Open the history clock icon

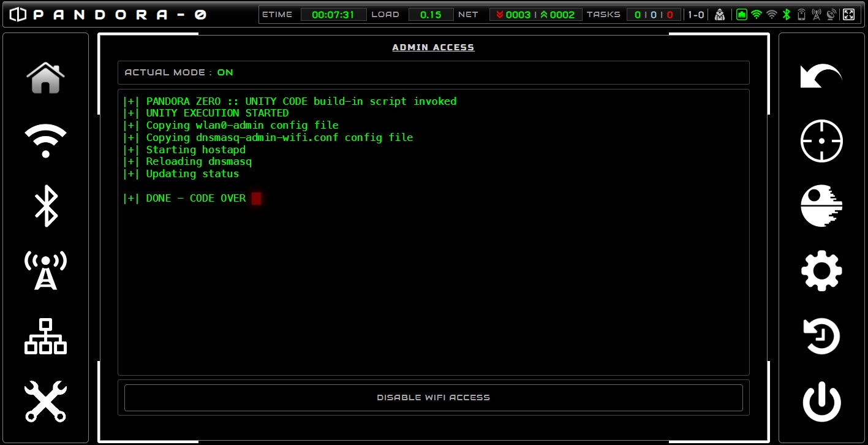tap(821, 336)
